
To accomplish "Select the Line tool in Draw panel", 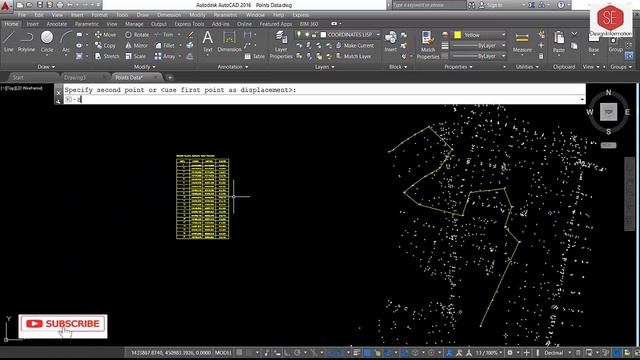I will (x=9, y=42).
